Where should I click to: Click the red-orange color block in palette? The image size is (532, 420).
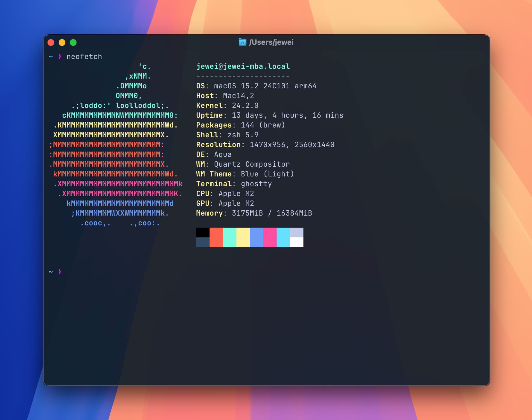[216, 237]
